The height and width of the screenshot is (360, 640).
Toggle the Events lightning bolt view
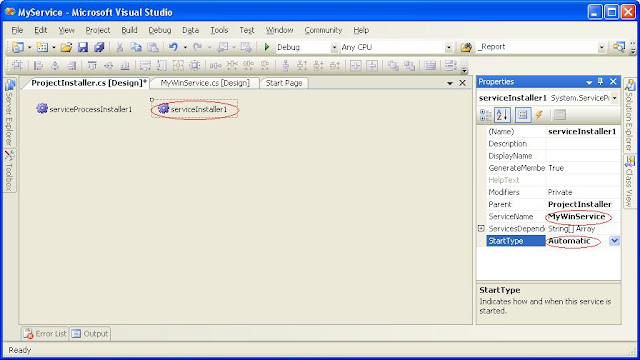pyautogui.click(x=539, y=115)
